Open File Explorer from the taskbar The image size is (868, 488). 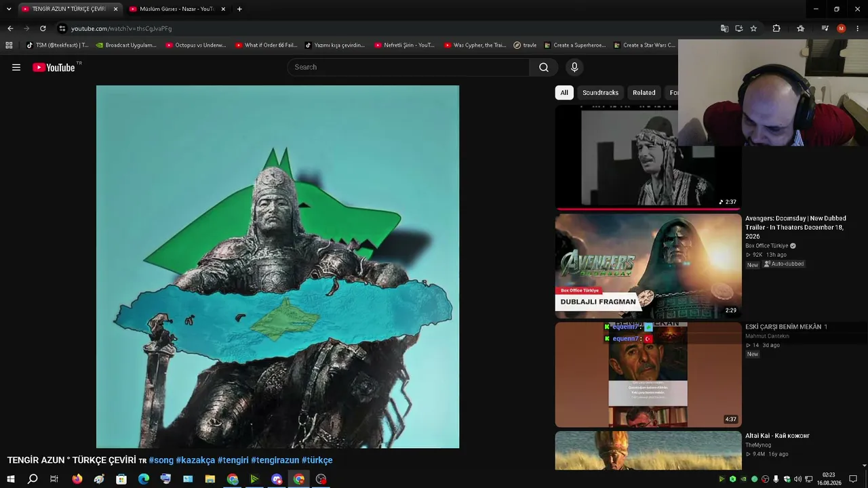(x=210, y=479)
